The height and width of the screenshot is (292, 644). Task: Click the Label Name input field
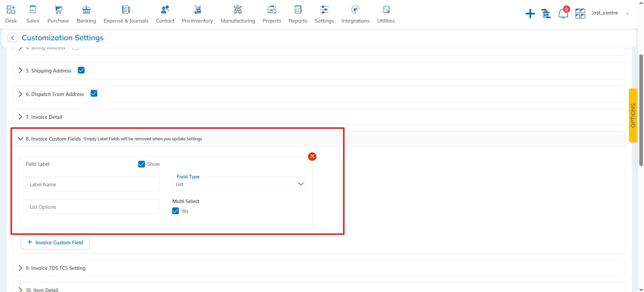[93, 184]
